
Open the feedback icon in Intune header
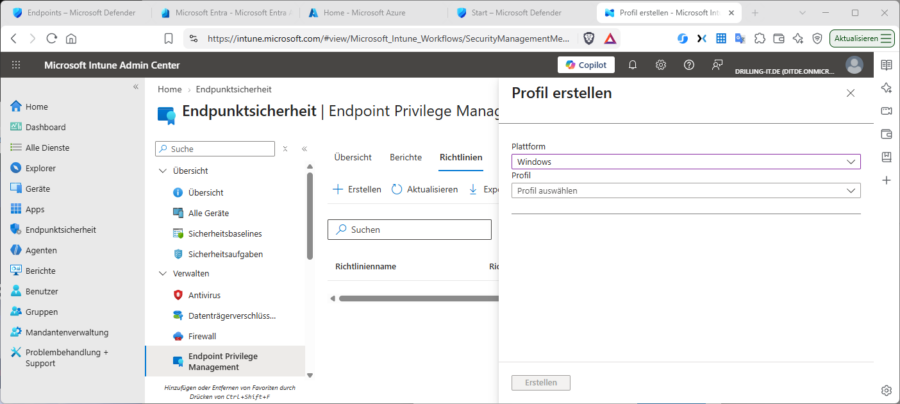coord(717,65)
